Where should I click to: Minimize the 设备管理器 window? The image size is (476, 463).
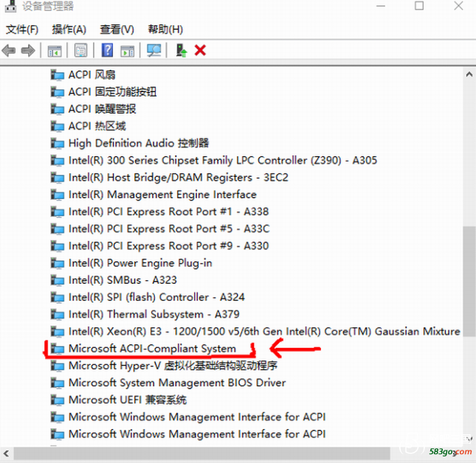(381, 6)
